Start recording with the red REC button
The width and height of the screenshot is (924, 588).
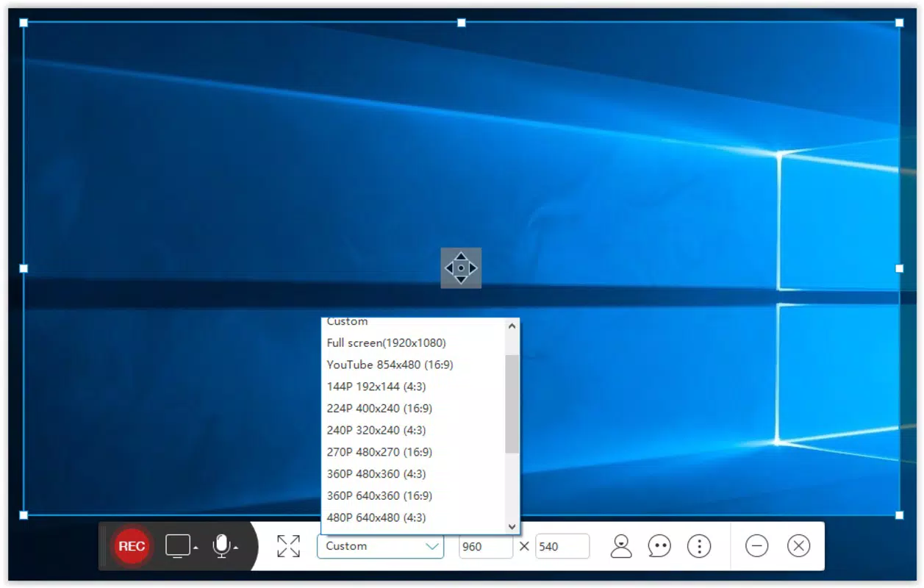pyautogui.click(x=132, y=546)
